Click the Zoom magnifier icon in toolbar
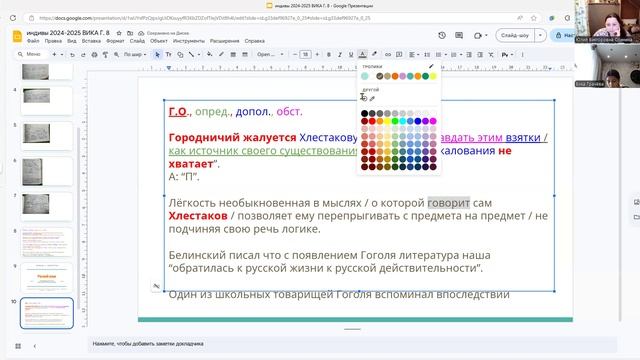This screenshot has width=640, height=360. (x=117, y=55)
